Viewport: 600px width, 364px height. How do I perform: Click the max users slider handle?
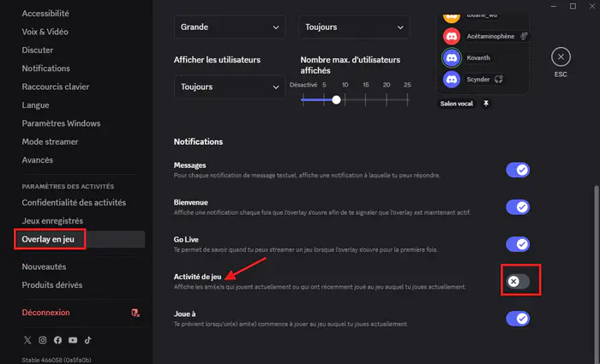coord(336,100)
